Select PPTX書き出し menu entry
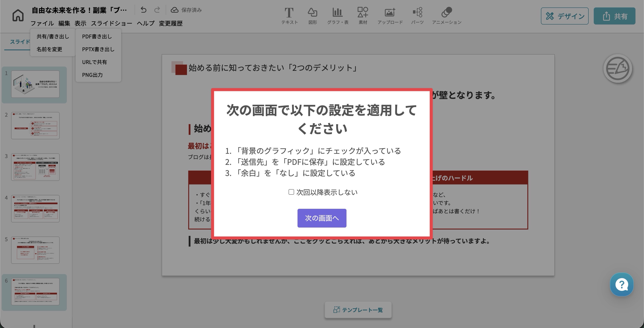The width and height of the screenshot is (644, 328). pos(98,49)
